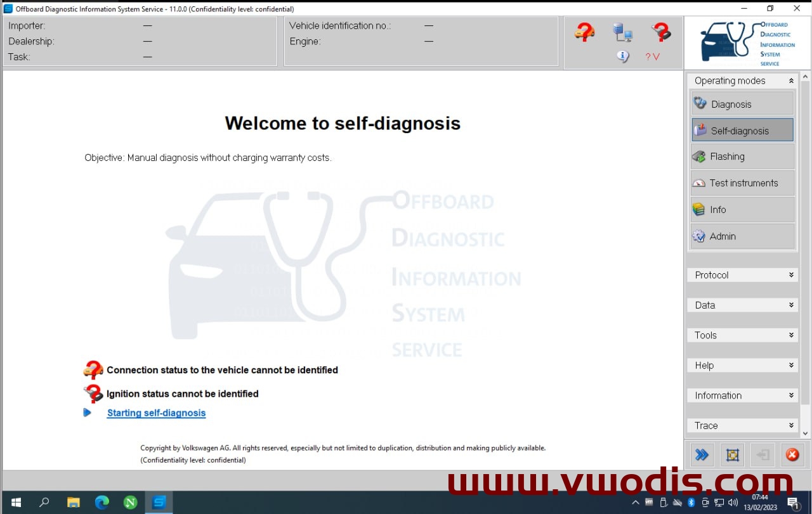Viewport: 812px width, 514px height.
Task: Click the green N app taskbar icon
Action: pyautogui.click(x=130, y=503)
